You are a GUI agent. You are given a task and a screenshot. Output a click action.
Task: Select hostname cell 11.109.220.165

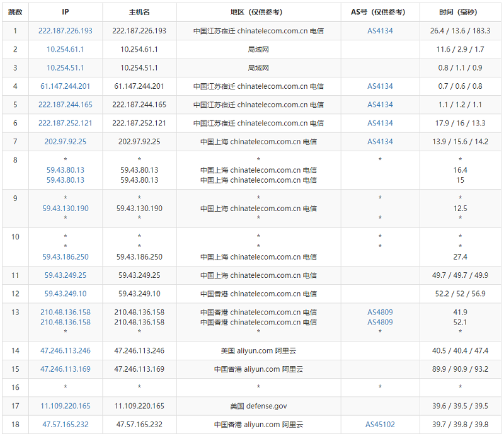139,406
